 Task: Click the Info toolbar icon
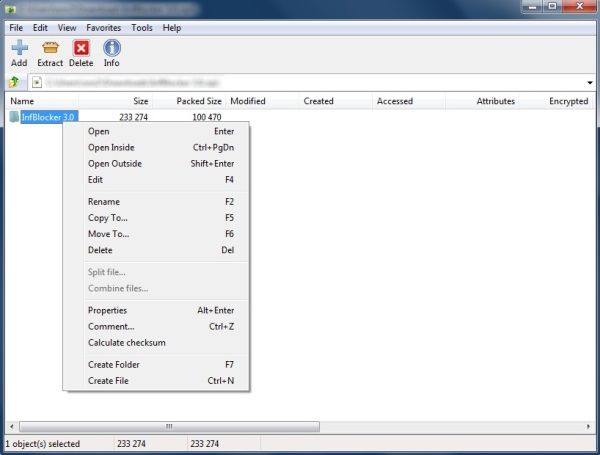(112, 48)
